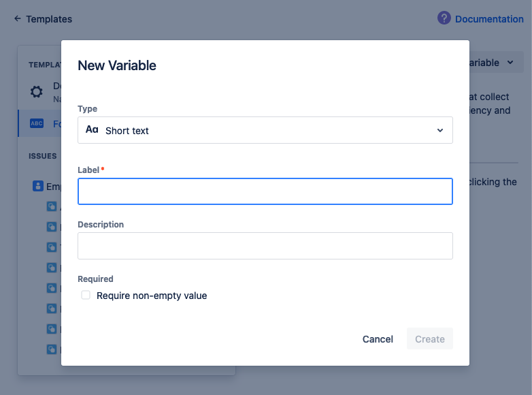Click the blue person icon beside Emp issue
Viewport: 532px width, 395px height.
38,186
